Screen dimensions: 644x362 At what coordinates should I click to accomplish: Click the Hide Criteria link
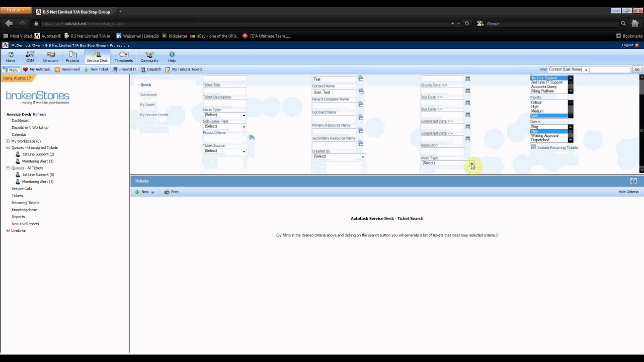[628, 192]
